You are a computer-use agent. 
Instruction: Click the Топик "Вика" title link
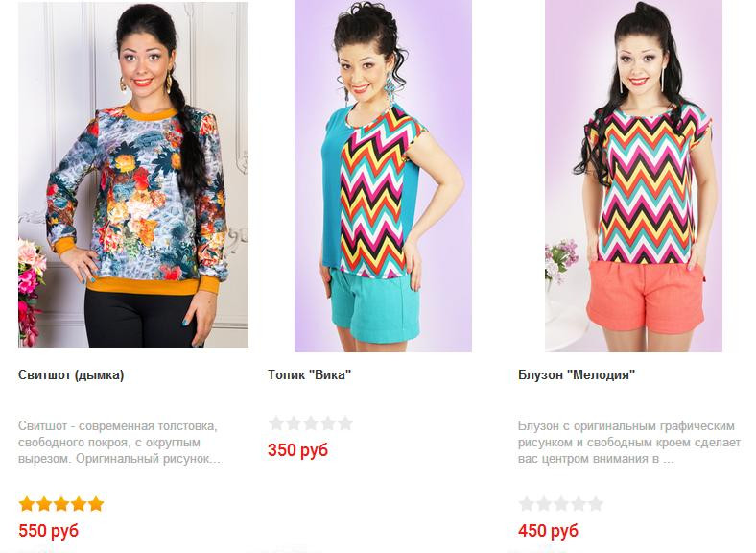coord(310,375)
